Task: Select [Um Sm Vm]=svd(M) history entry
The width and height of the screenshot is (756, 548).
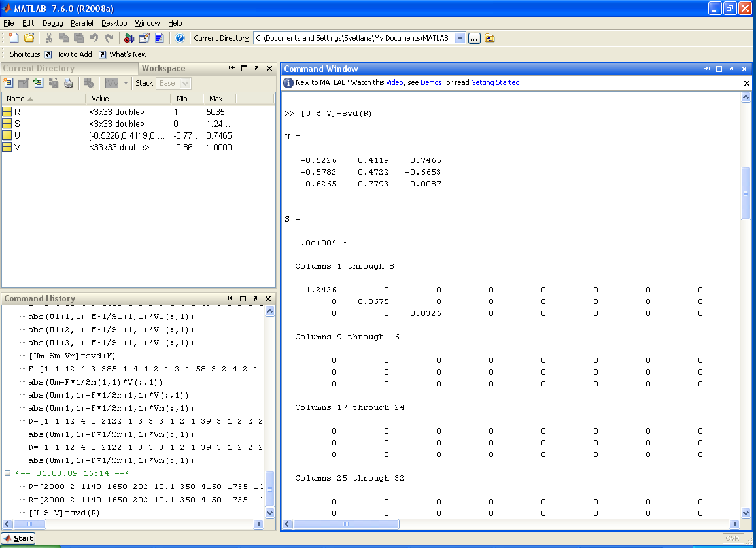Action: click(x=72, y=356)
